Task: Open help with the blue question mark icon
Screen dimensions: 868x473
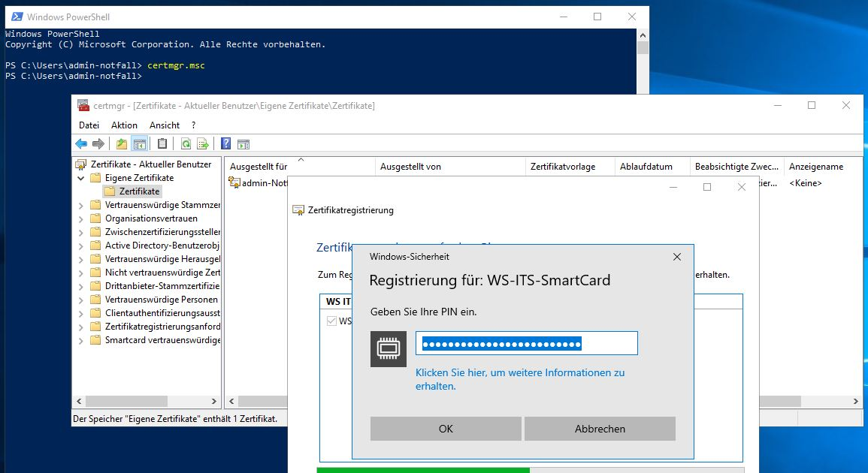Action: click(226, 144)
